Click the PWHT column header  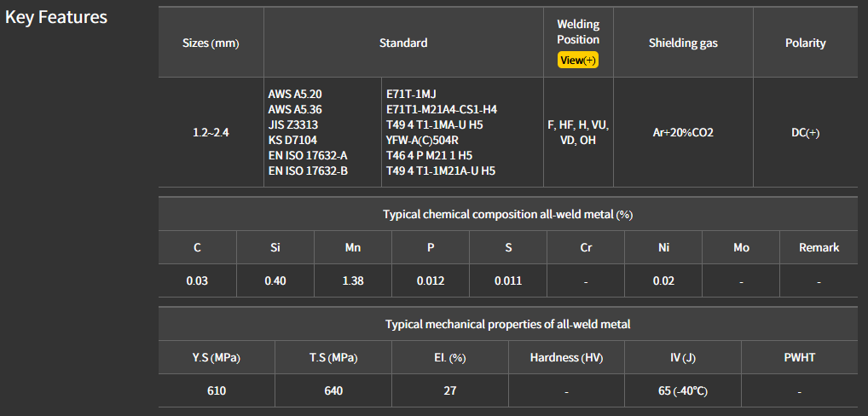(x=799, y=357)
